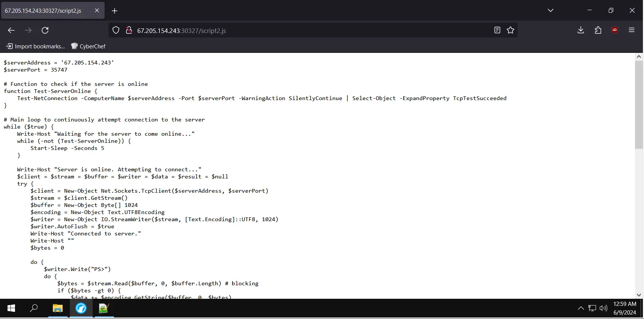
Task: Click the vertical scrollbar thumb
Action: [639, 105]
